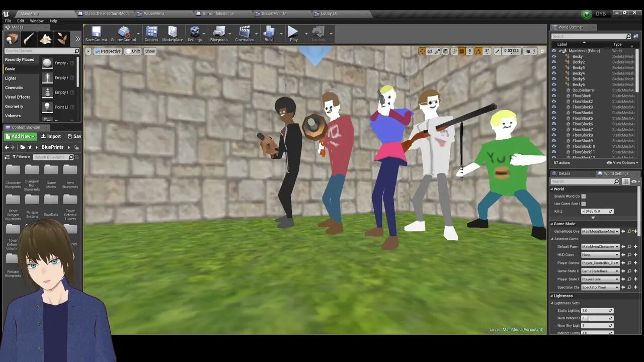644x362 pixels.
Task: Toggle visibility eye for FloorBlock5
Action: point(554,118)
